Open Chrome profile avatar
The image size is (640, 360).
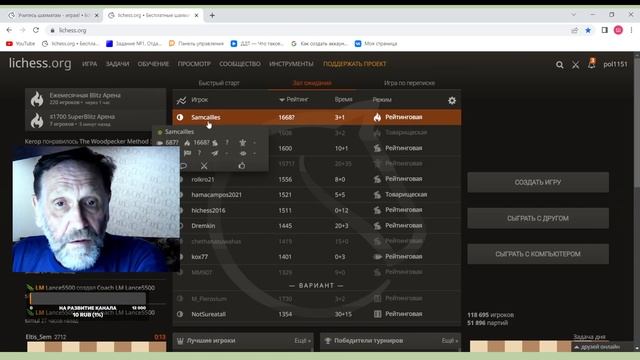[618, 30]
